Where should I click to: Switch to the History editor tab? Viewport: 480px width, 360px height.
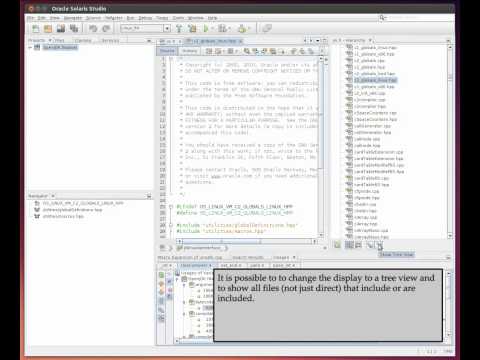coord(189,51)
